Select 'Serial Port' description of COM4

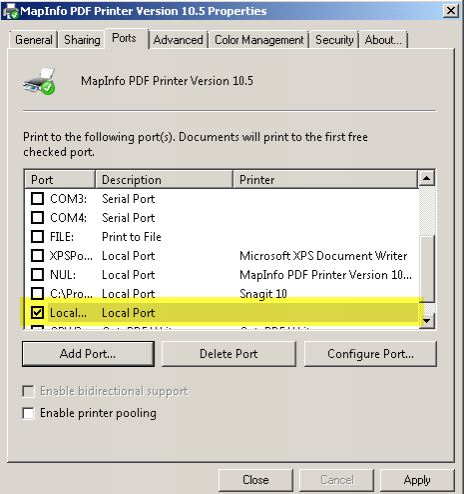tap(128, 218)
